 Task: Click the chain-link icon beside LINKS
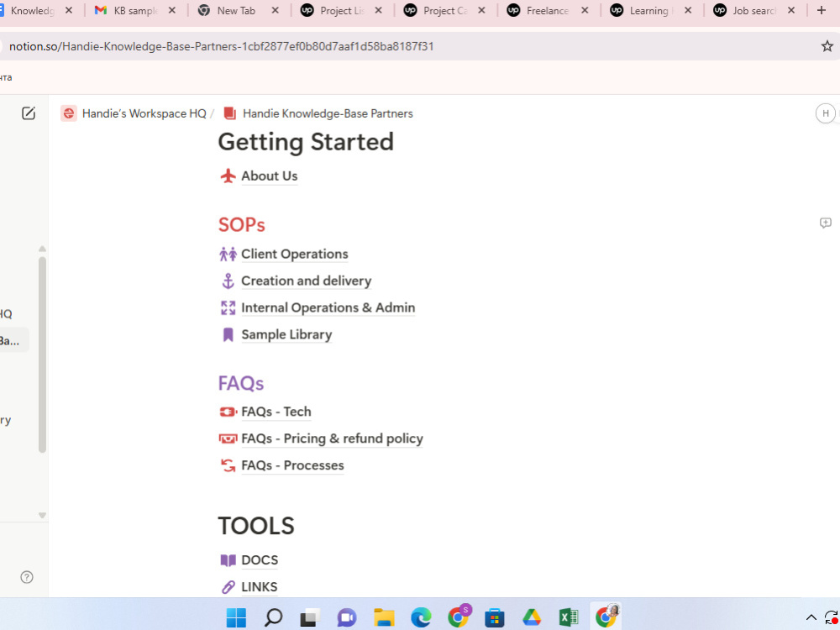tap(228, 587)
